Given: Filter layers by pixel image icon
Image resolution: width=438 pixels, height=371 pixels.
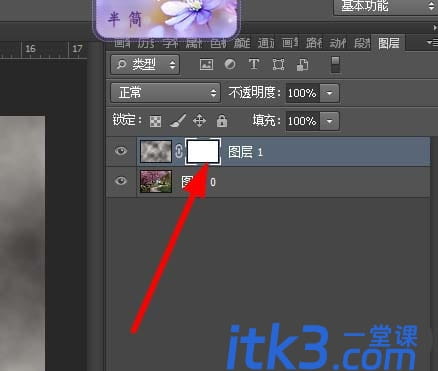Looking at the screenshot, I should click(x=206, y=64).
